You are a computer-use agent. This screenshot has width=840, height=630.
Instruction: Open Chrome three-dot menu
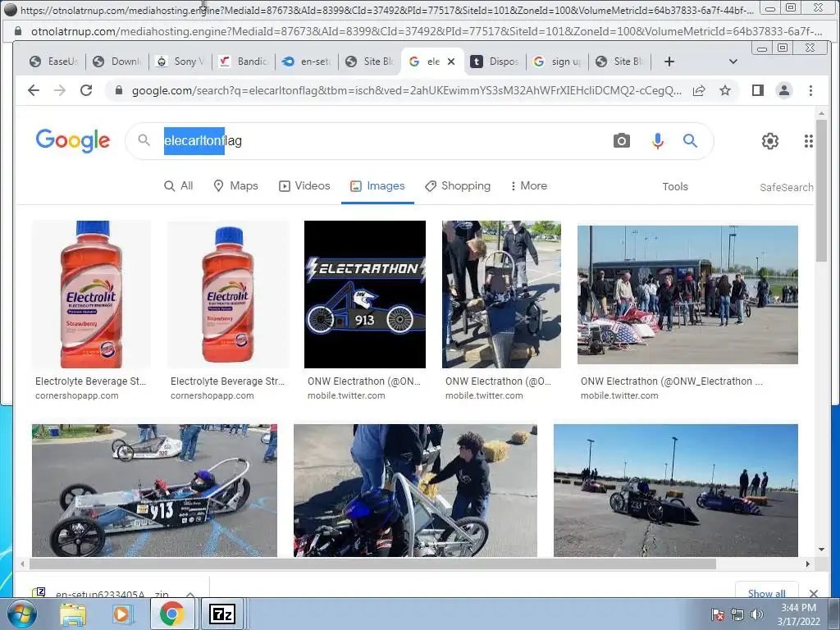[x=810, y=90]
